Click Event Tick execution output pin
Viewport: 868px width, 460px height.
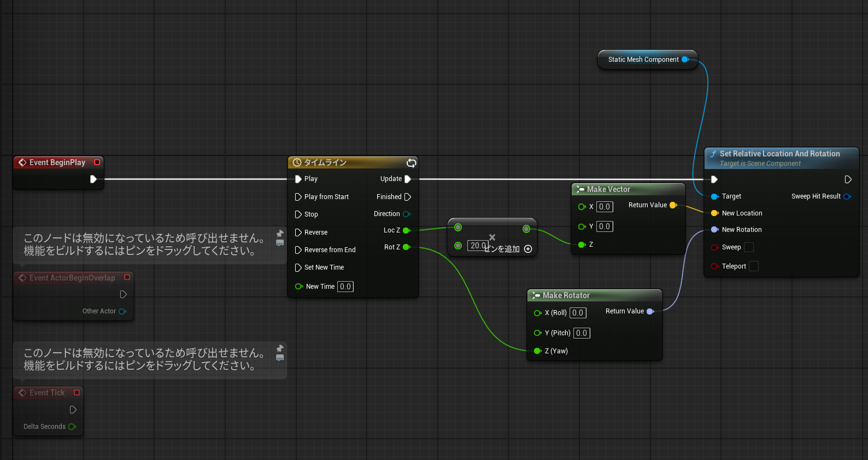73,410
